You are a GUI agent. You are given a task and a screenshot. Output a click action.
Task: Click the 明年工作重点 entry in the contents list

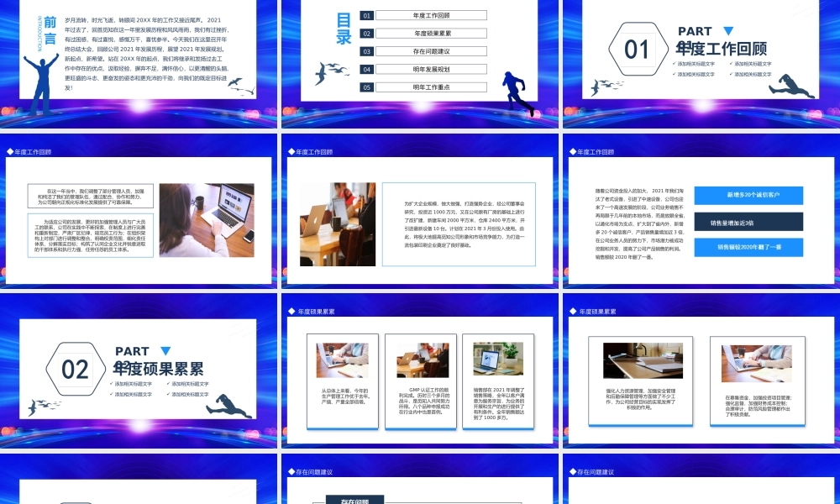431,87
